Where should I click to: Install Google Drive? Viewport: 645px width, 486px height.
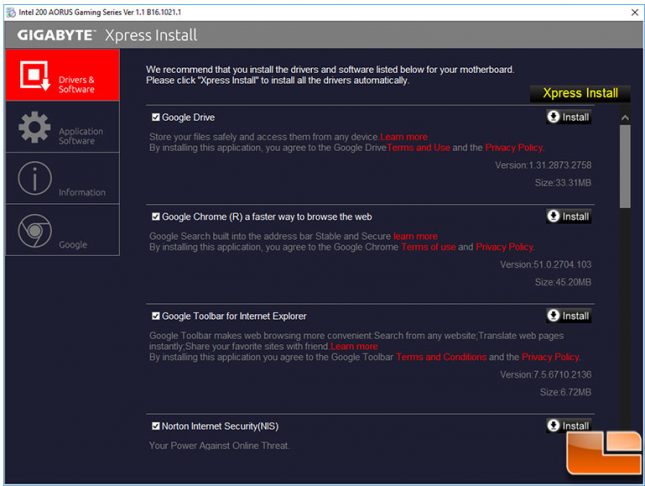(569, 117)
